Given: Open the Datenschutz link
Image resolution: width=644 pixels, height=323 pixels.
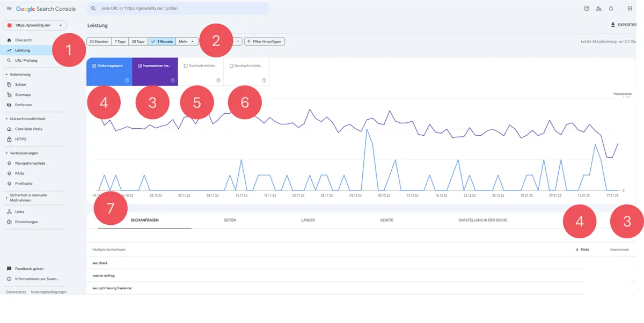Looking at the screenshot, I should click(15, 292).
